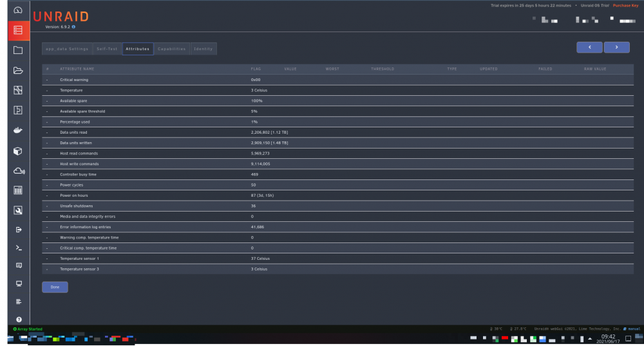Click the UNRAID logo

61,16
